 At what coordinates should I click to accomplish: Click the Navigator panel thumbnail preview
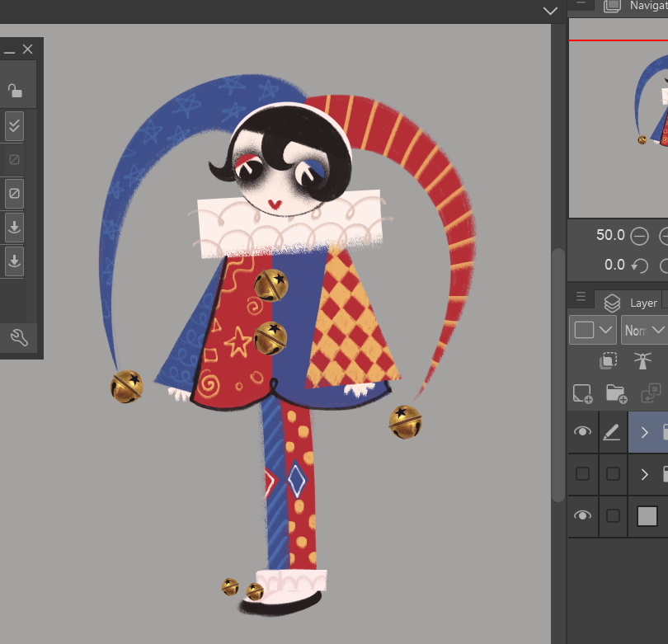coord(619,118)
